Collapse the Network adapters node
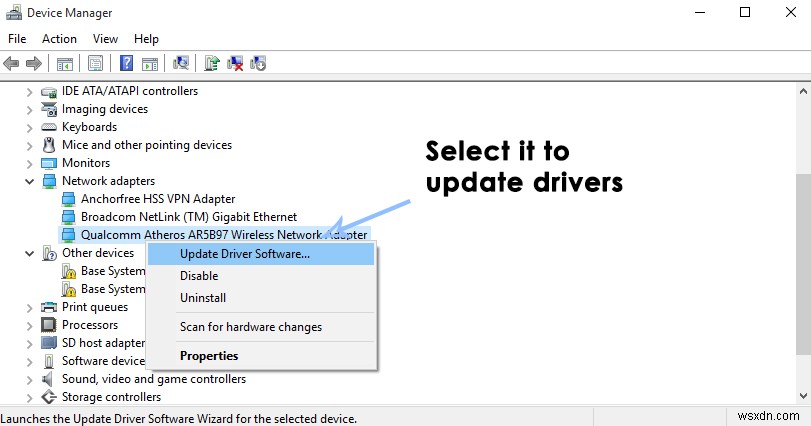 coord(29,181)
